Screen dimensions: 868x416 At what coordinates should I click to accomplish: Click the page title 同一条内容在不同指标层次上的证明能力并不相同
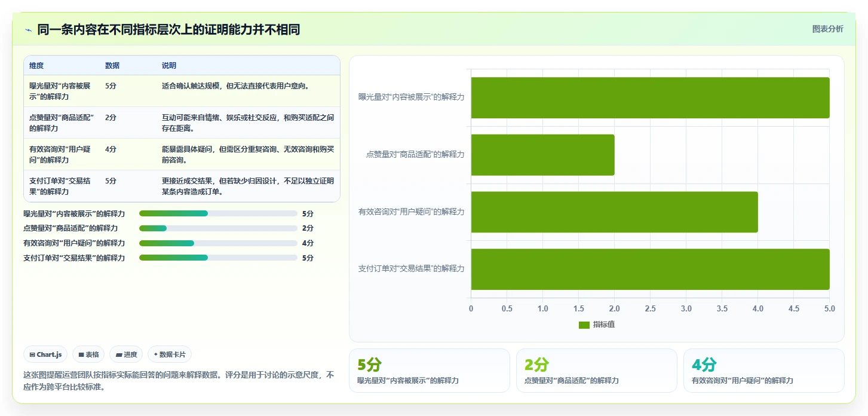pos(168,29)
